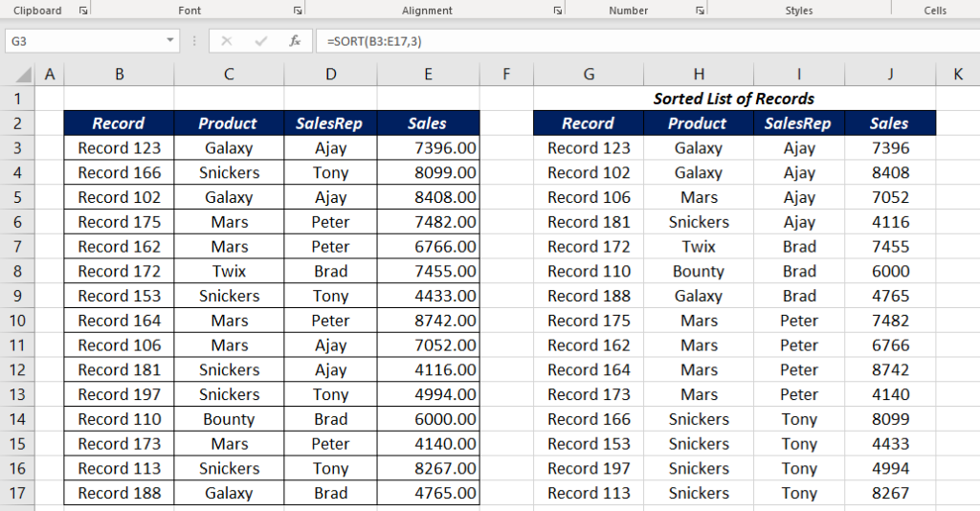Select the Bounty cell in the left table
The width and height of the screenshot is (980, 511).
(x=229, y=419)
